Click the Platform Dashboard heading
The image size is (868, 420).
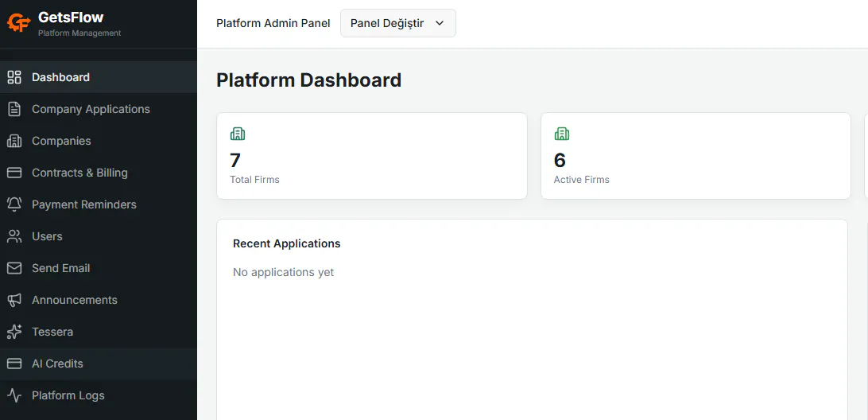coord(309,80)
